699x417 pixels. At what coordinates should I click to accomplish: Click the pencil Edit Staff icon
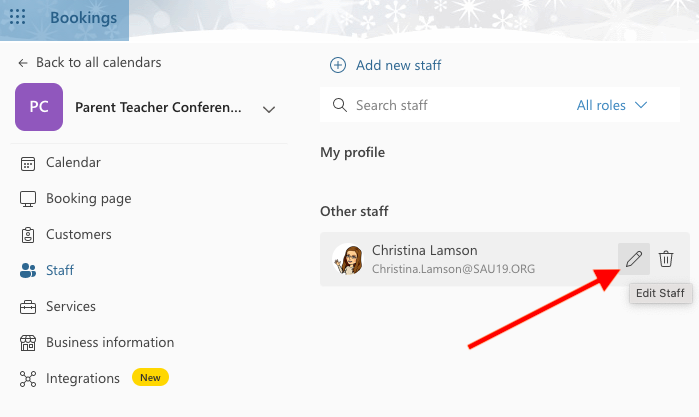(633, 259)
